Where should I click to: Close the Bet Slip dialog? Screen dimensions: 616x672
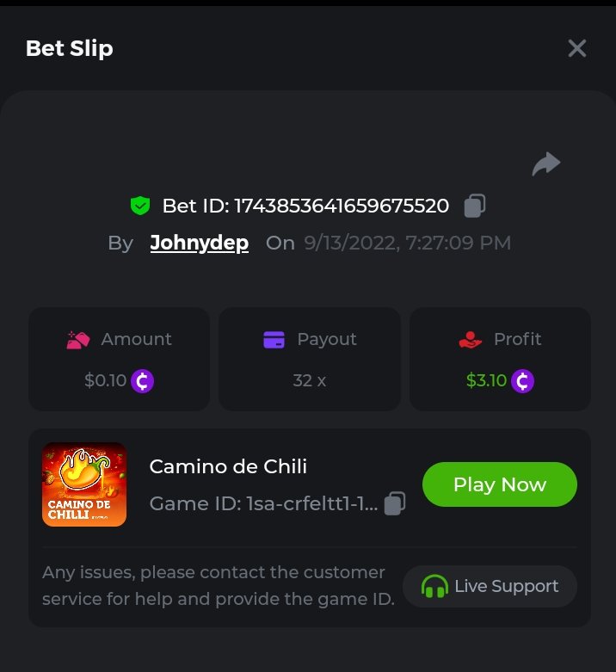click(x=576, y=48)
